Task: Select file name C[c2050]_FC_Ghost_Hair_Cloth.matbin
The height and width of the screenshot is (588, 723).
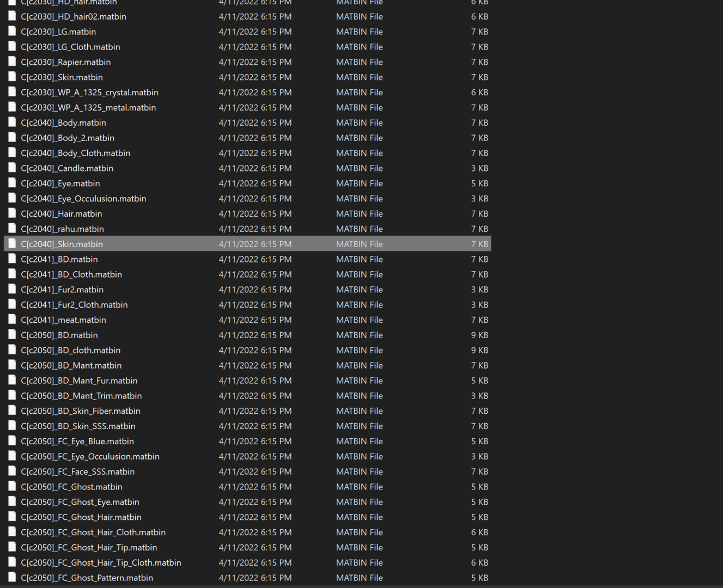Action: 93,532
